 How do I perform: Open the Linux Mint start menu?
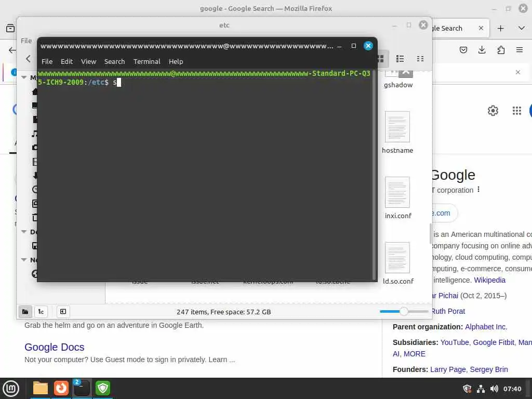pos(11,388)
